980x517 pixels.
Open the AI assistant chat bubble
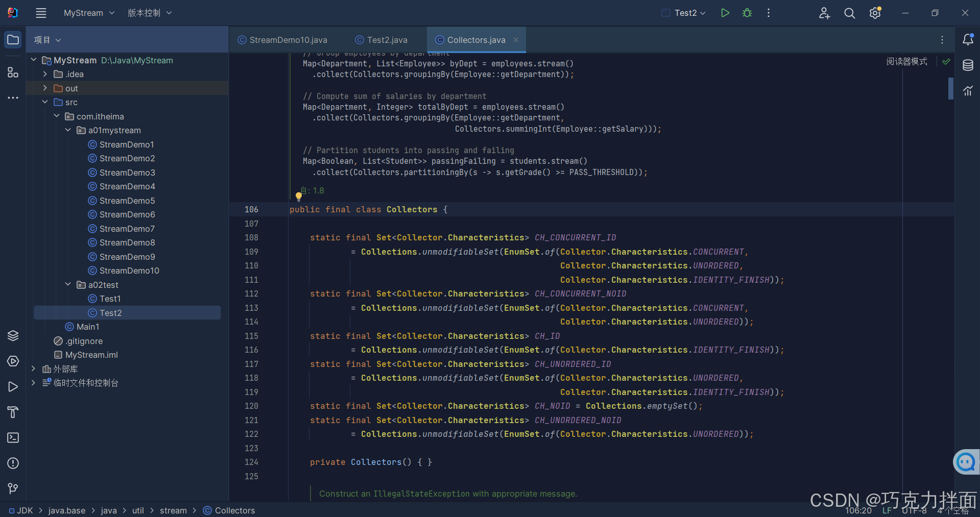coord(966,462)
